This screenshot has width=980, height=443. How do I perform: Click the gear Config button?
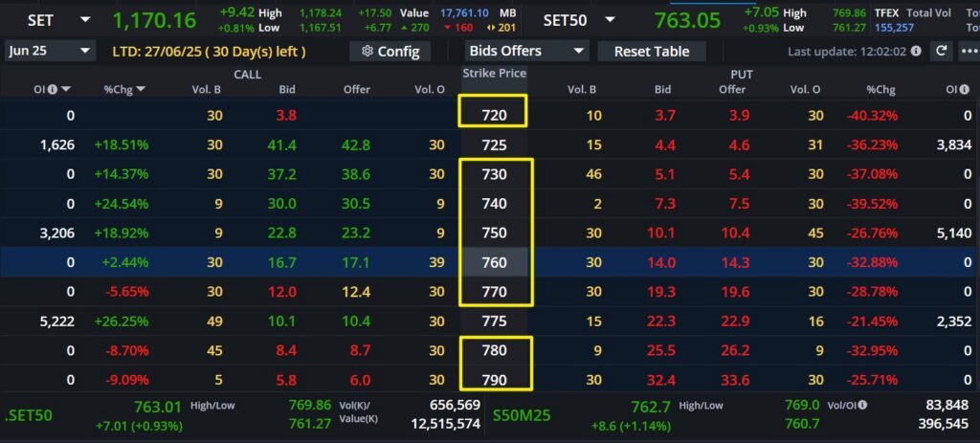click(x=390, y=51)
